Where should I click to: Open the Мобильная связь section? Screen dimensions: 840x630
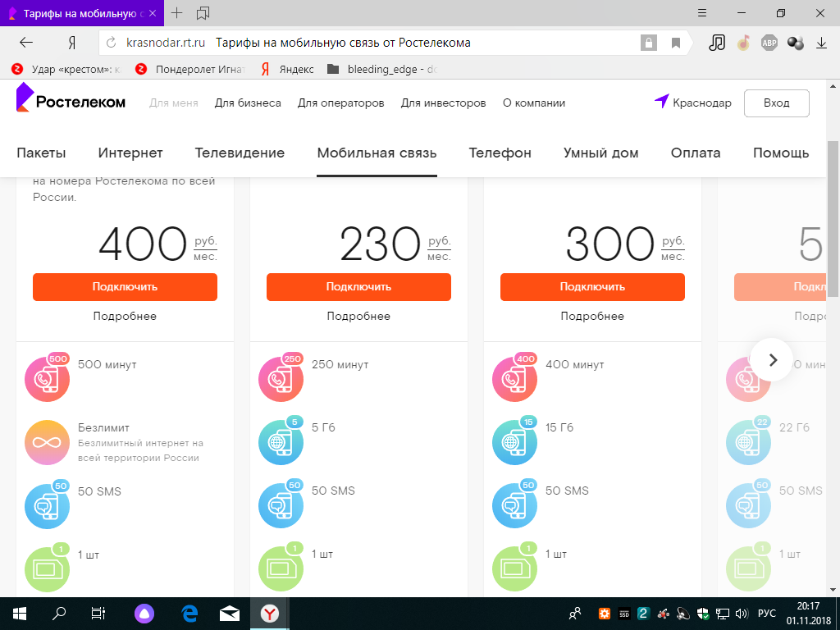pyautogui.click(x=377, y=153)
